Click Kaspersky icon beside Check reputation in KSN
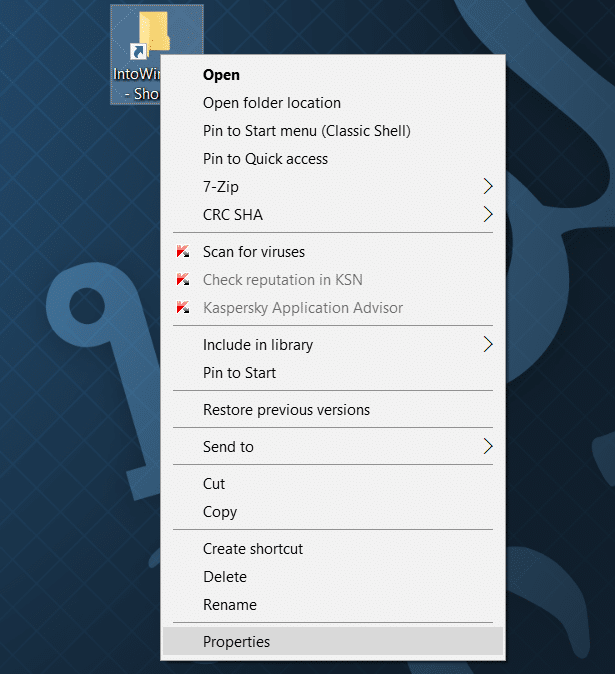The height and width of the screenshot is (674, 615). (183, 279)
